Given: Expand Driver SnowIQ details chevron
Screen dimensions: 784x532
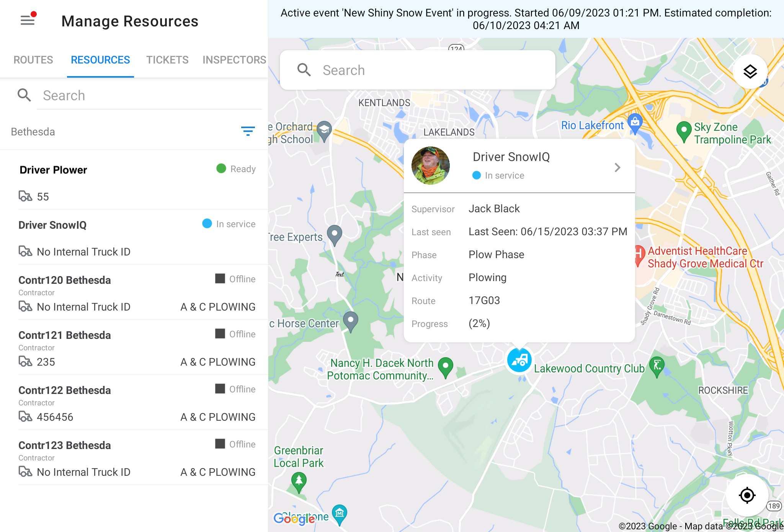Looking at the screenshot, I should (617, 168).
